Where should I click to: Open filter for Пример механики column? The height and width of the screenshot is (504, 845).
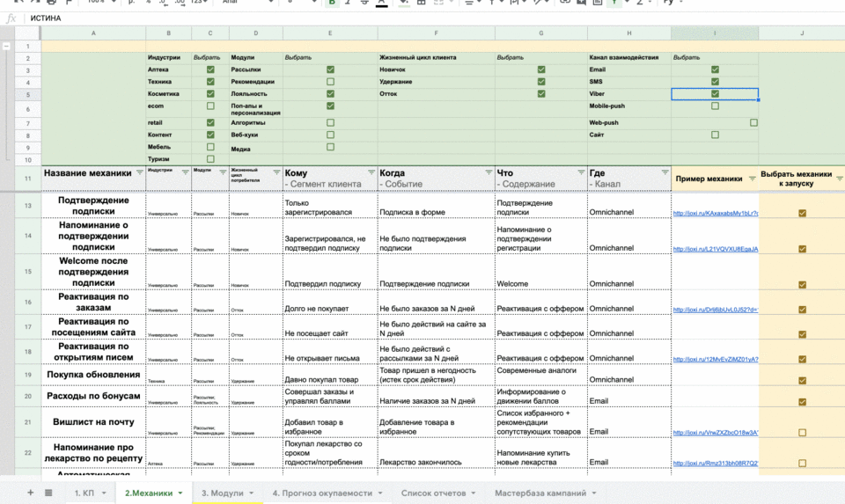tap(753, 179)
